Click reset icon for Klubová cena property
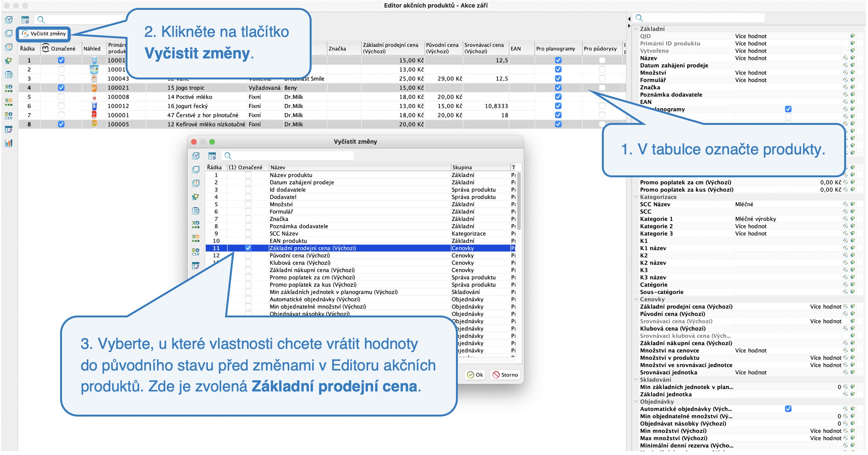 845,328
